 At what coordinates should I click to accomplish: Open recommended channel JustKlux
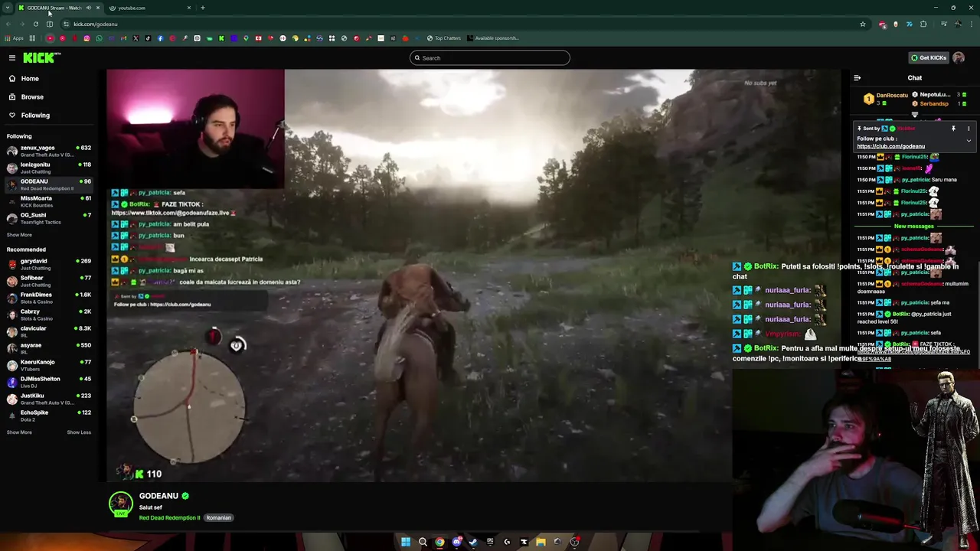49,399
